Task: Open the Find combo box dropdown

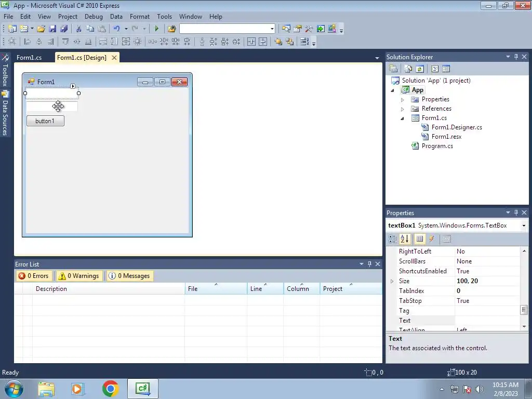Action: coord(272,29)
